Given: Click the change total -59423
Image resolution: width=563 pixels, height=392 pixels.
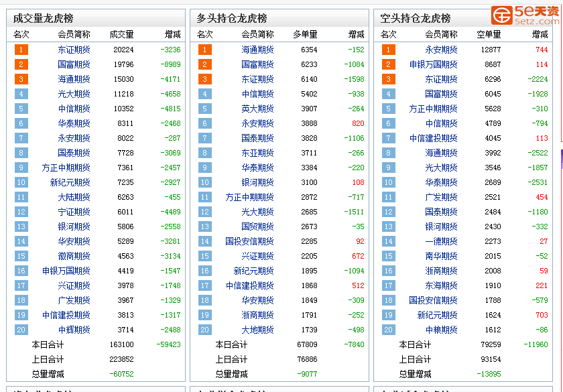Looking at the screenshot, I should [x=168, y=344].
